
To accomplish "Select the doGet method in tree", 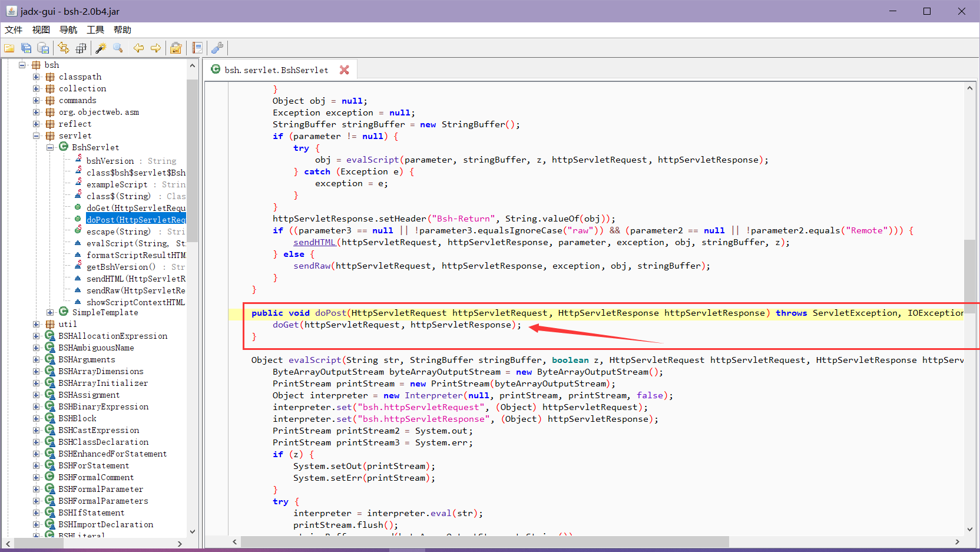I will pos(135,208).
